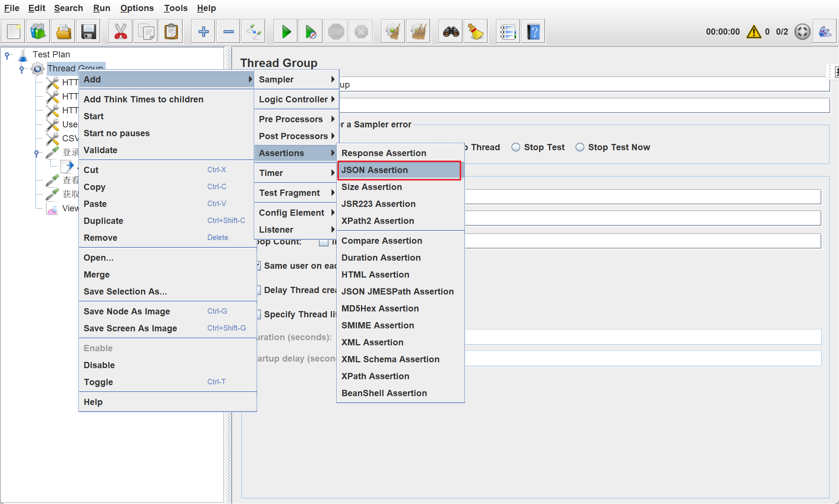Collapse the Test Plan tree node
Screen dimensions: 839x504
point(7,55)
